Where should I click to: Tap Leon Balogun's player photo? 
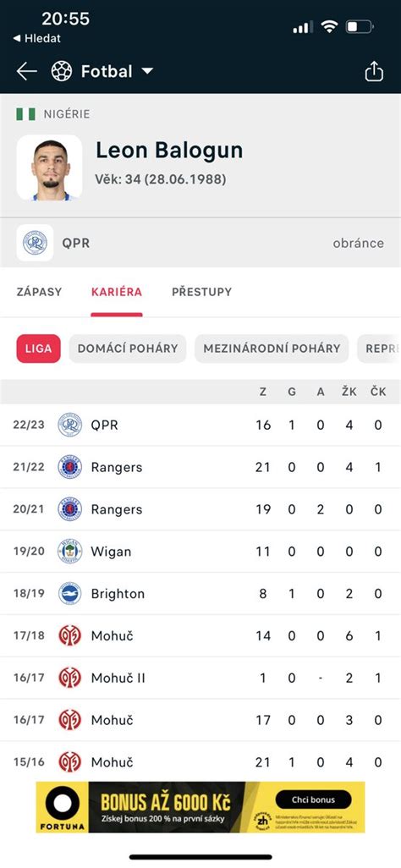[49, 168]
